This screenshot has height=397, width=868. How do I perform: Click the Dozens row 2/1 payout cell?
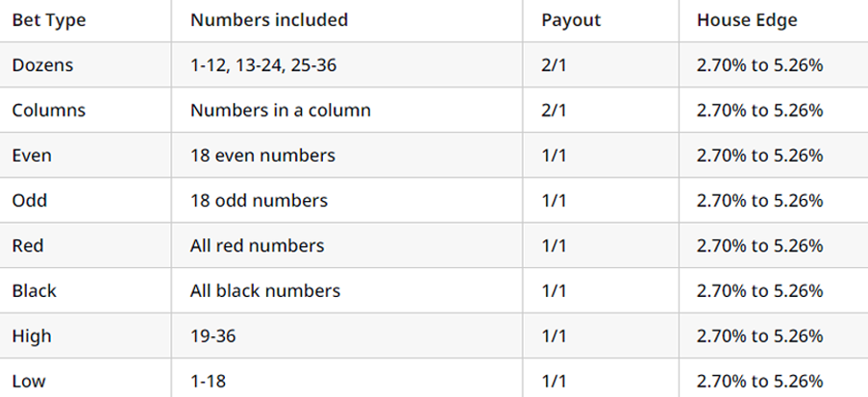tap(555, 64)
